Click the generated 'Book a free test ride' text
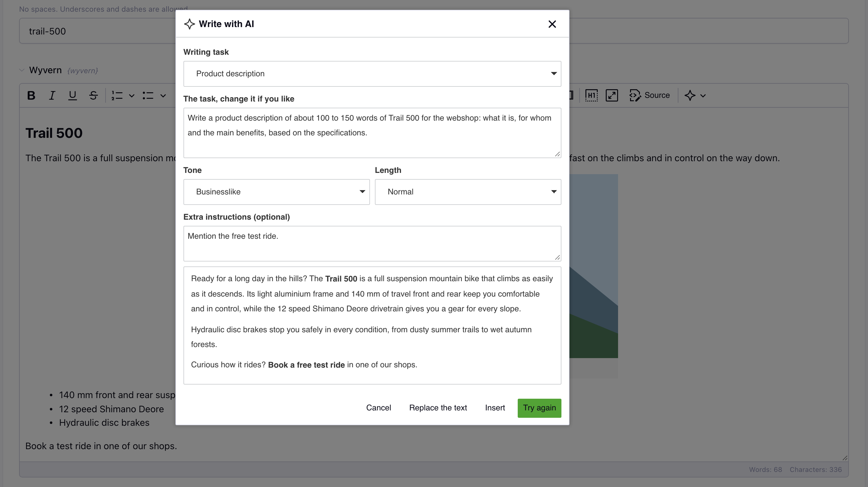This screenshot has height=487, width=868. point(306,365)
